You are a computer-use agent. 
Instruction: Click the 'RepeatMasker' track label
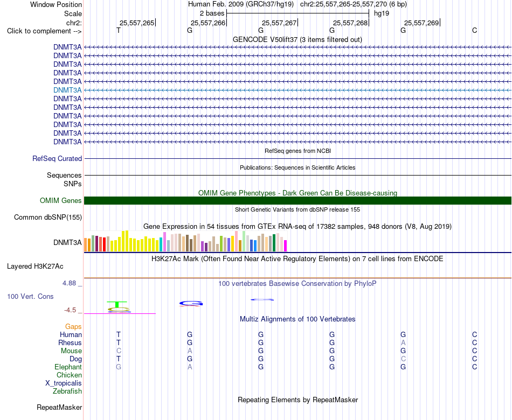click(59, 407)
